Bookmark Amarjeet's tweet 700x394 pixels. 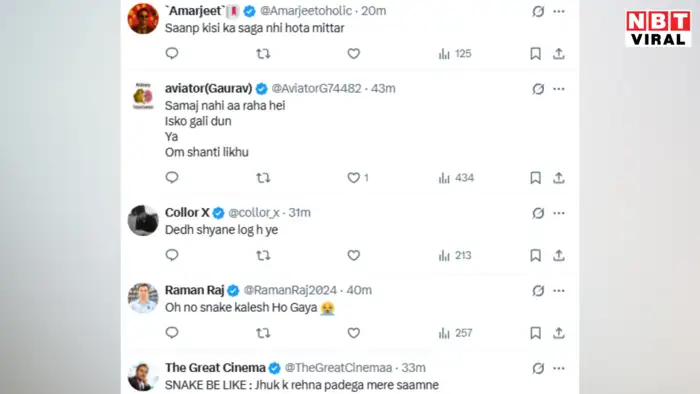coord(535,54)
